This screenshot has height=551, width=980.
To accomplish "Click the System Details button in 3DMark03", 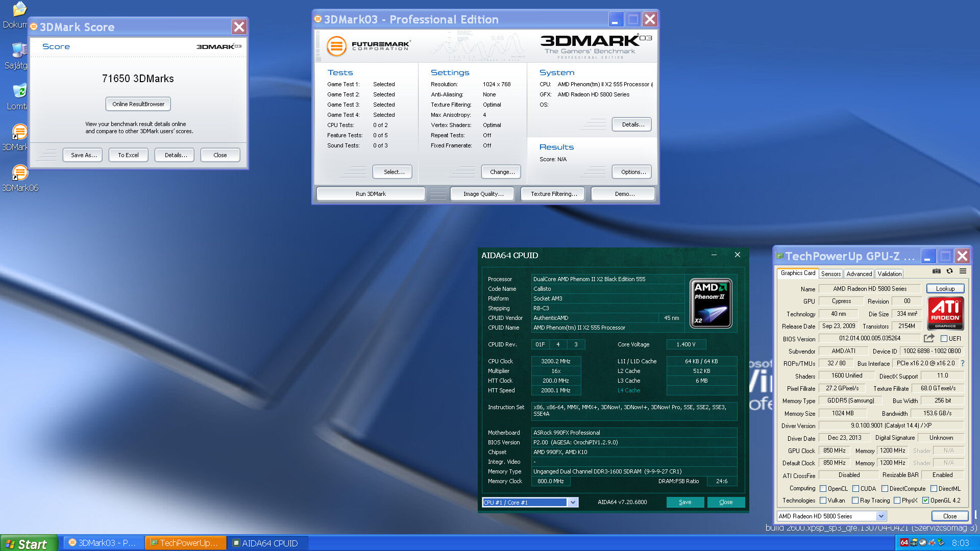I will point(633,124).
